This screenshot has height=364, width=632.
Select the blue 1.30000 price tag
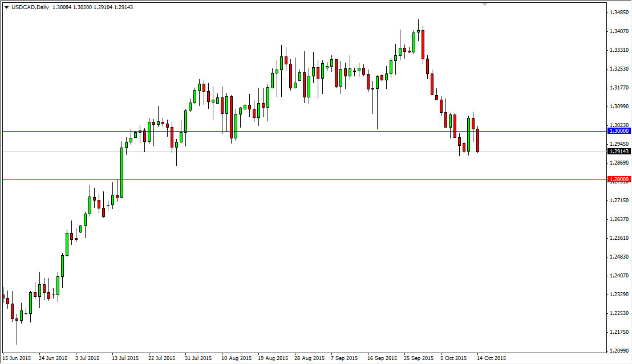[618, 130]
